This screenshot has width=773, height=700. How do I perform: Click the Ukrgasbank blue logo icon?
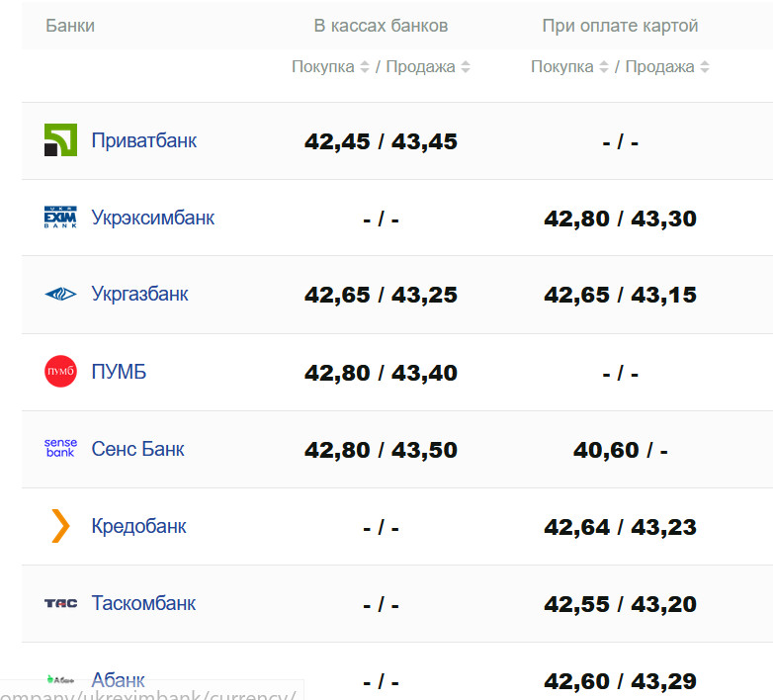(x=60, y=295)
